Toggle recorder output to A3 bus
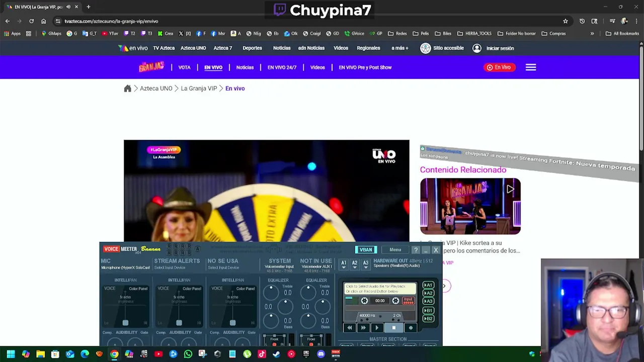The image size is (644, 362). click(428, 301)
